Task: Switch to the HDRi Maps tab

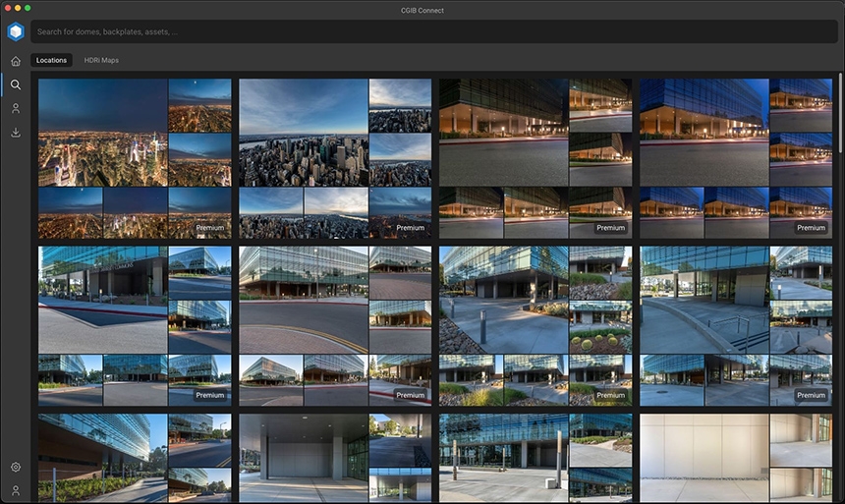Action: pyautogui.click(x=101, y=60)
